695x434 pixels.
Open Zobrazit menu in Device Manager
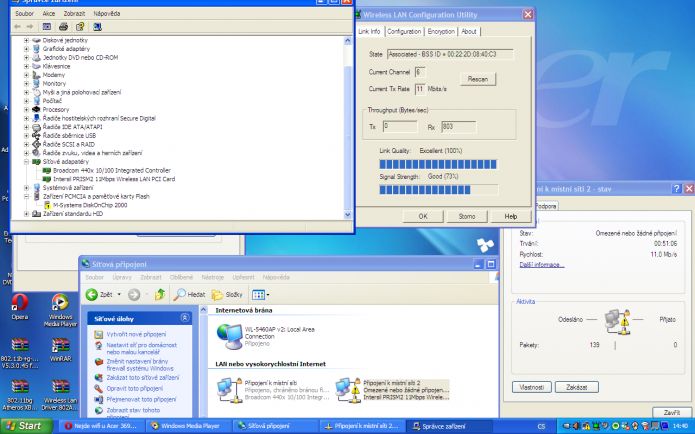tap(74, 14)
